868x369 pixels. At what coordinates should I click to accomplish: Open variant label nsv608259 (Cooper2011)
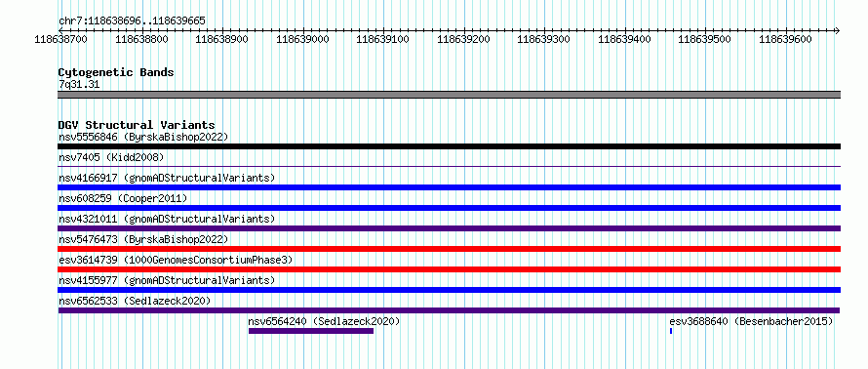point(123,198)
